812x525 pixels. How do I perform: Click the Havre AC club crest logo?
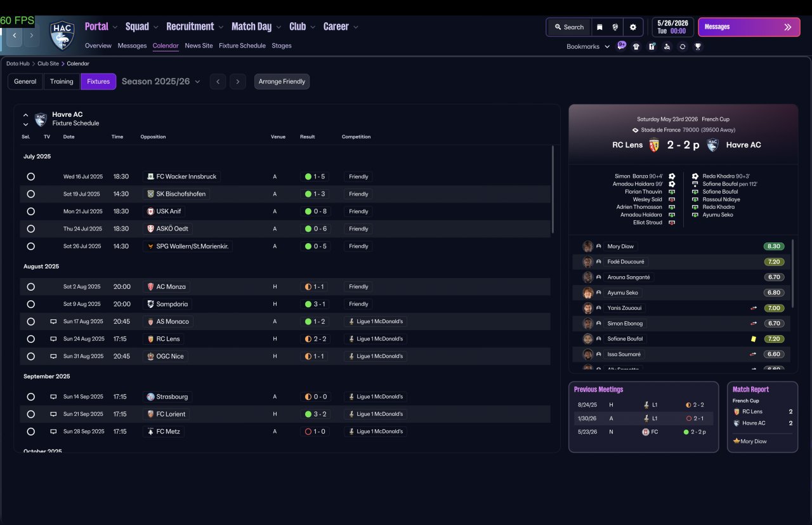[x=62, y=35]
